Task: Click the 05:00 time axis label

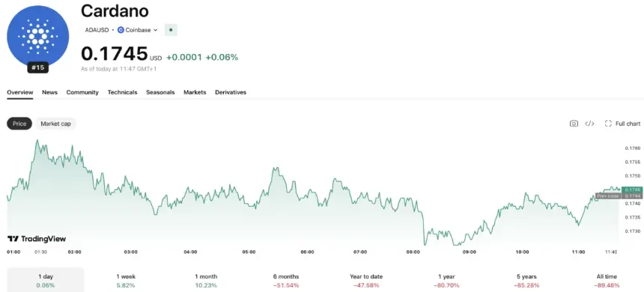Action: point(249,252)
